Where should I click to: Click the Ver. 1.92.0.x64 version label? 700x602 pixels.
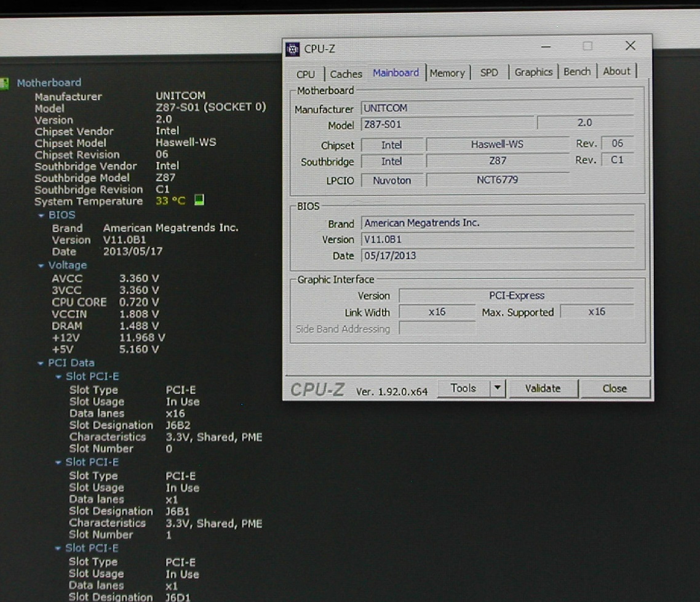point(391,391)
